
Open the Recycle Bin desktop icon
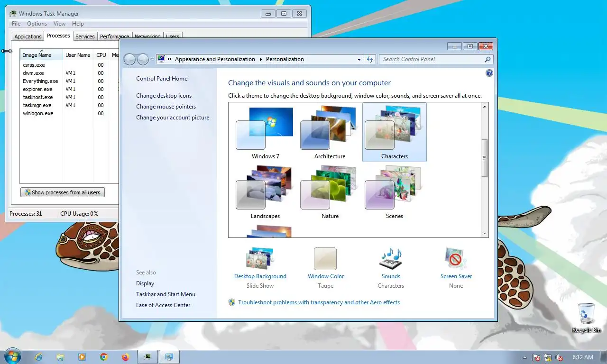[586, 318]
